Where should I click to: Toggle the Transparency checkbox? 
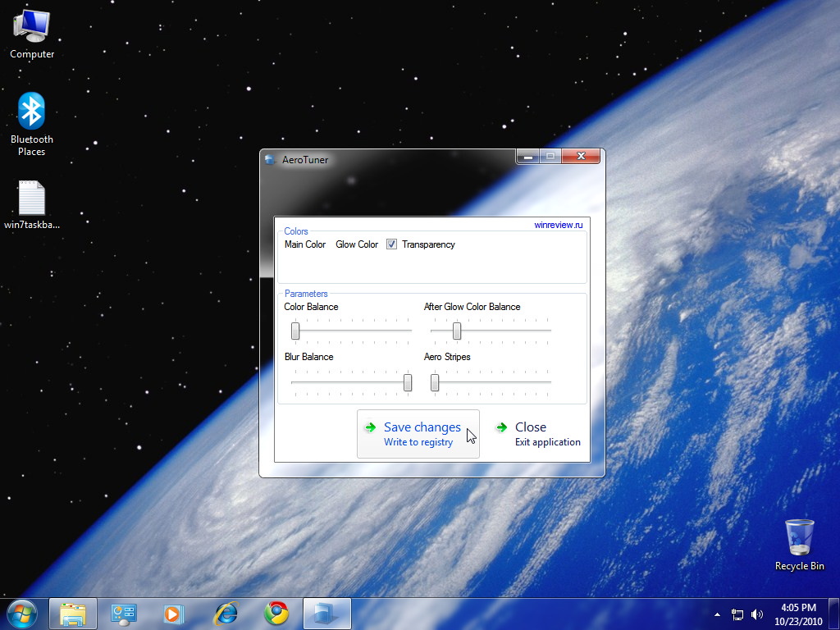tap(392, 244)
